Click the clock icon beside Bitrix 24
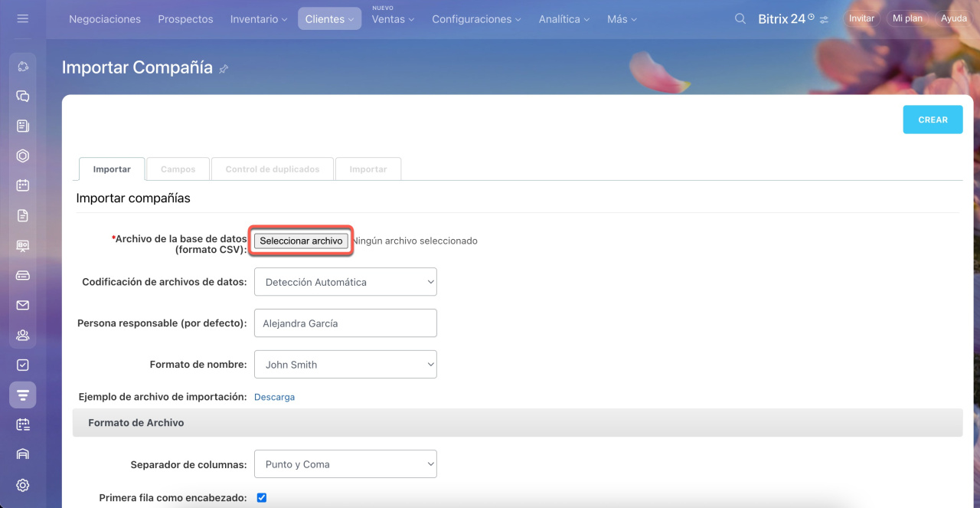The width and height of the screenshot is (980, 508). (x=811, y=16)
